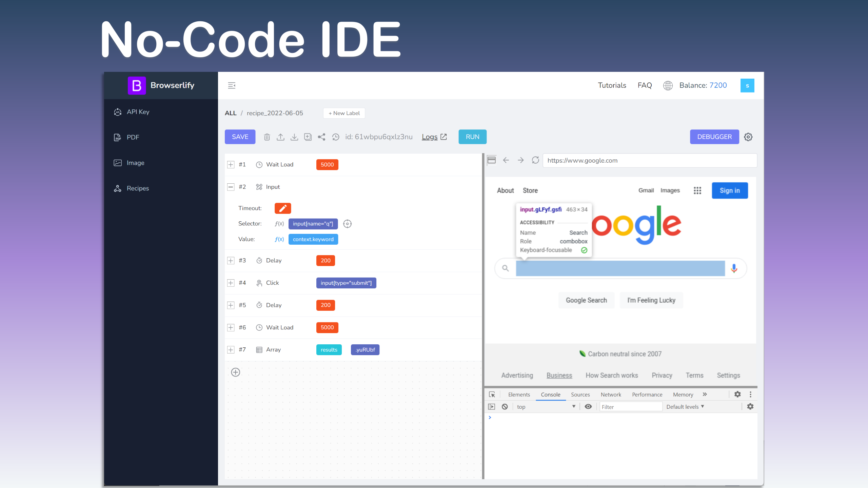Delete the recipe with the trash icon
Screen dimensions: 868x488
[267, 137]
